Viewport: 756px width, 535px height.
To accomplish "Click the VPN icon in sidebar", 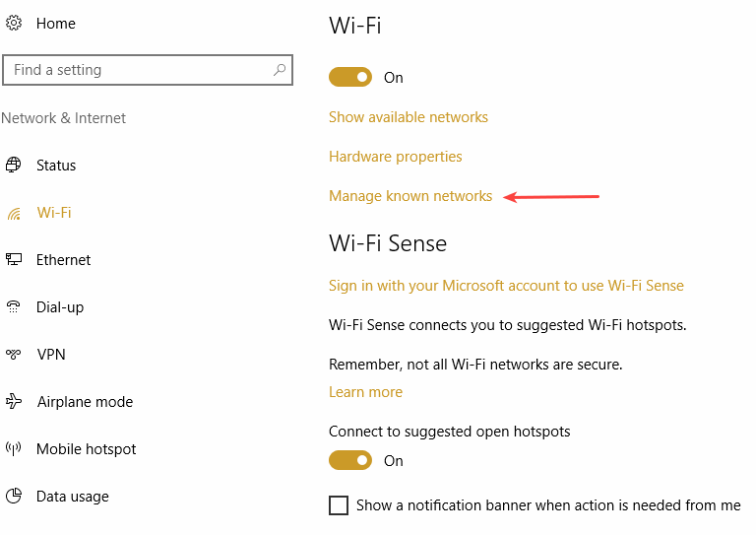I will coord(14,354).
